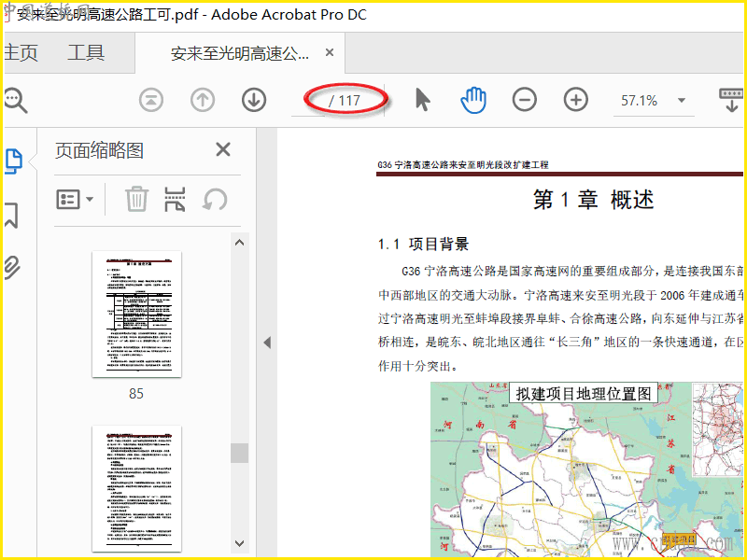747x560 pixels.
Task: Click the 页面缩略图 panel title
Action: coord(100,150)
